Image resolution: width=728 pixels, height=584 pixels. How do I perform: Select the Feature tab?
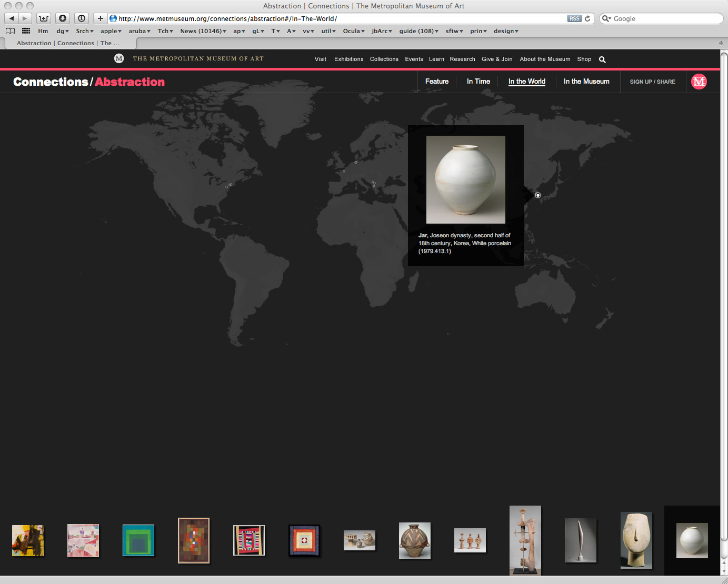pyautogui.click(x=437, y=82)
